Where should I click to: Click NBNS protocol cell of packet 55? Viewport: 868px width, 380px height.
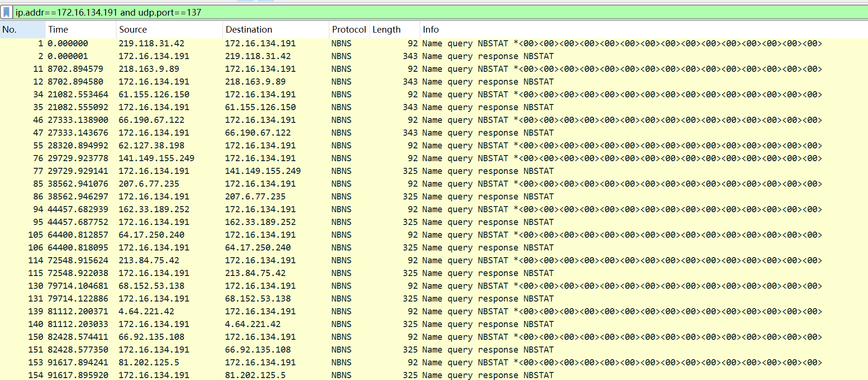[342, 146]
